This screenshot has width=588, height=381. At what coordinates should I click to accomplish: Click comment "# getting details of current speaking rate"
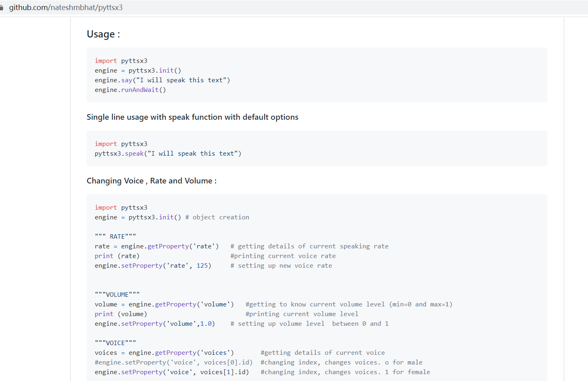pyautogui.click(x=309, y=246)
